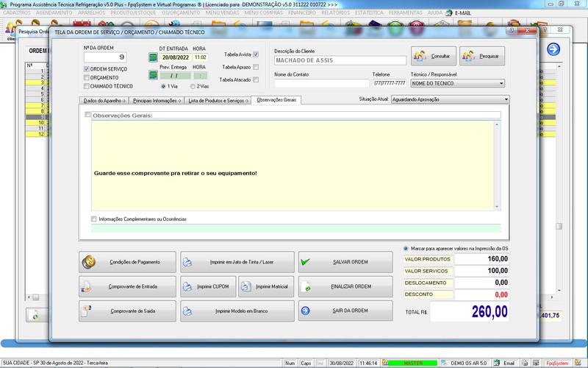Click the 30/08/2022 date in status bar
Image resolution: width=588 pixels, height=368 pixels.
[341, 363]
